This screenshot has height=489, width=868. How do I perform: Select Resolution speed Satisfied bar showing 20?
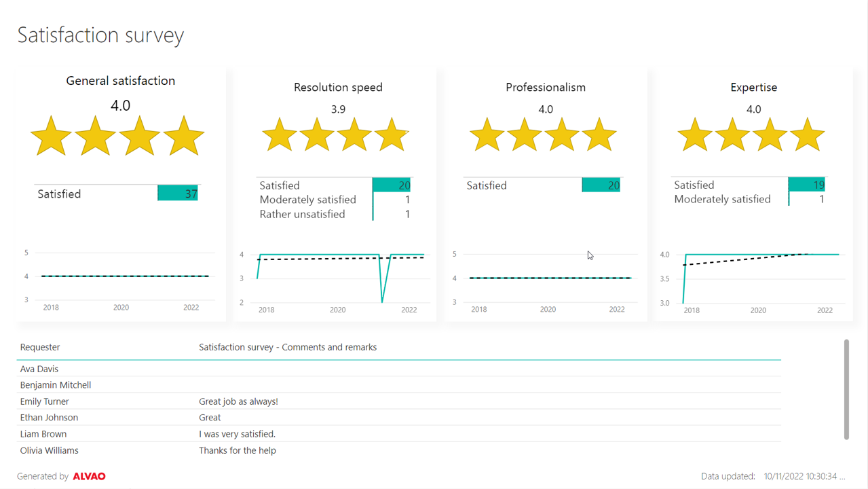[x=392, y=185]
